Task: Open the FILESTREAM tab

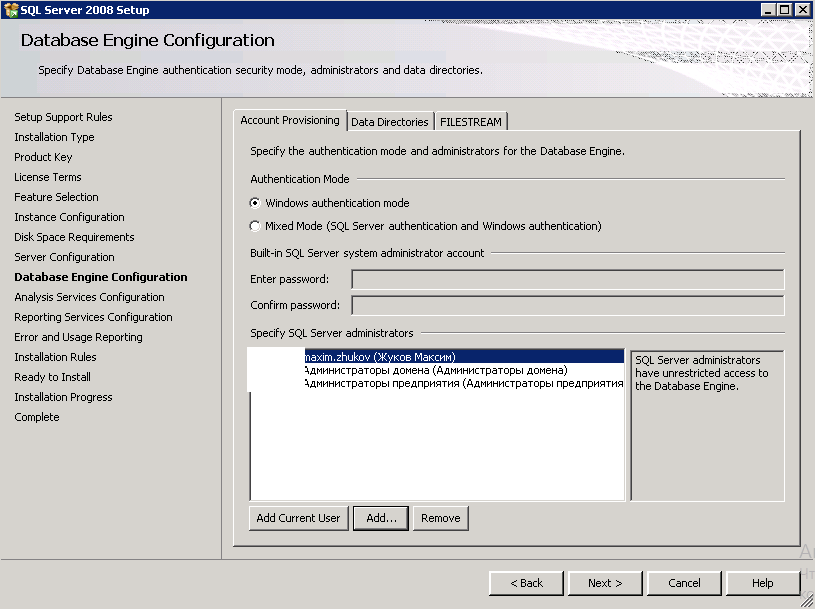Action: 471,122
